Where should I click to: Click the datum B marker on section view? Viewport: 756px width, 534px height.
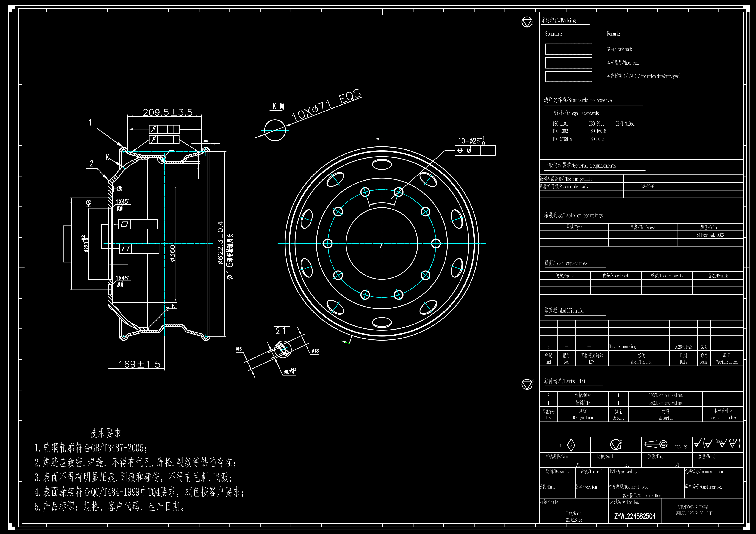(x=119, y=189)
